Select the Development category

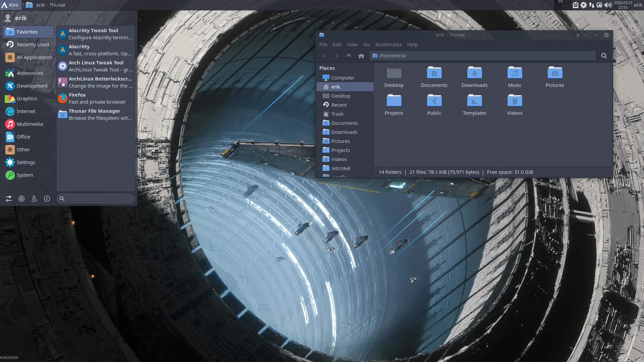pos(29,86)
